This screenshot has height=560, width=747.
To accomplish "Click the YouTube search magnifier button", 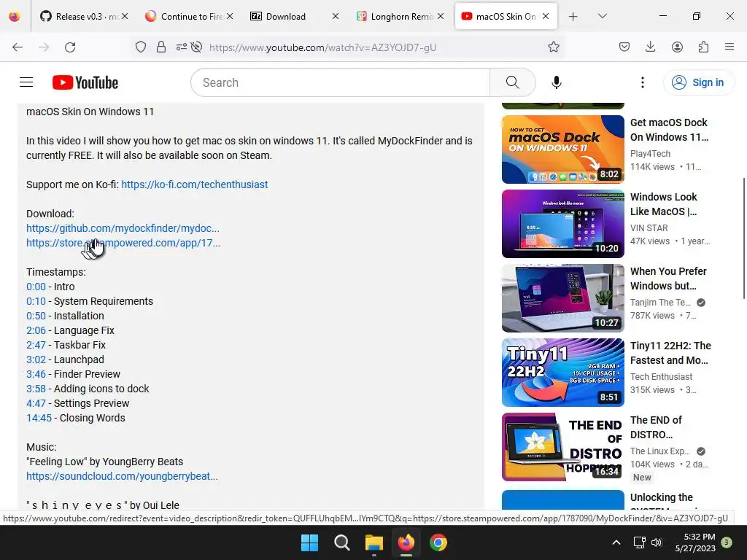I will [x=513, y=82].
